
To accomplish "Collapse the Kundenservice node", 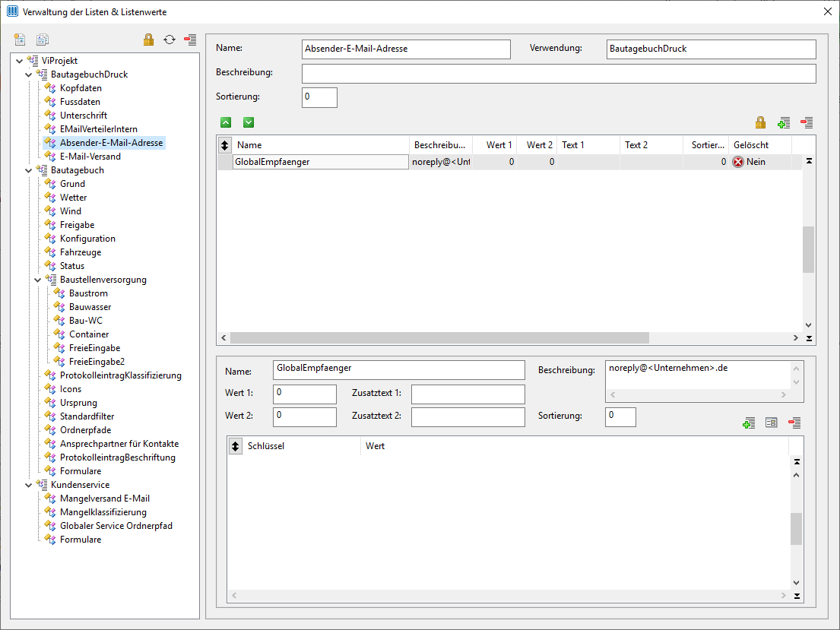I will point(29,485).
